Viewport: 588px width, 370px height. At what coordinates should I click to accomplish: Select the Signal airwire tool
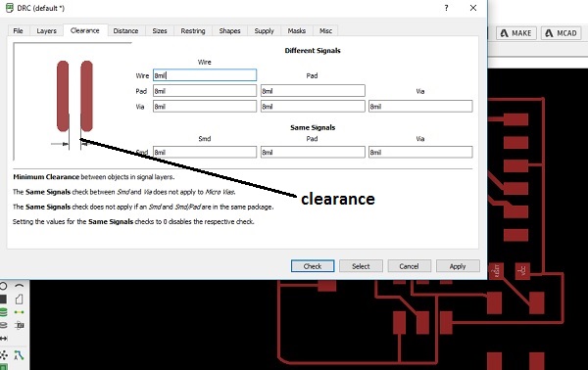pos(20,312)
